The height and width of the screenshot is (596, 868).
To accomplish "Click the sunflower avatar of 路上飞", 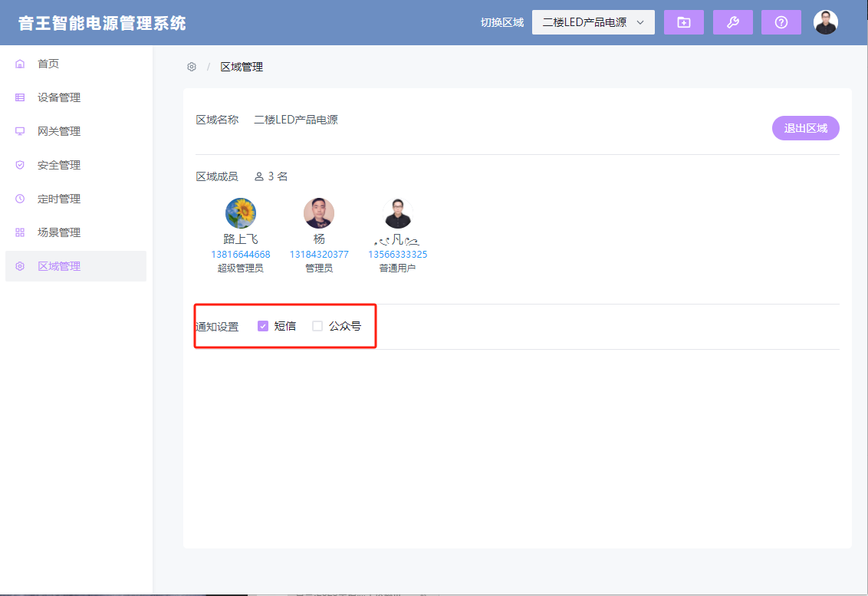I will coord(240,213).
